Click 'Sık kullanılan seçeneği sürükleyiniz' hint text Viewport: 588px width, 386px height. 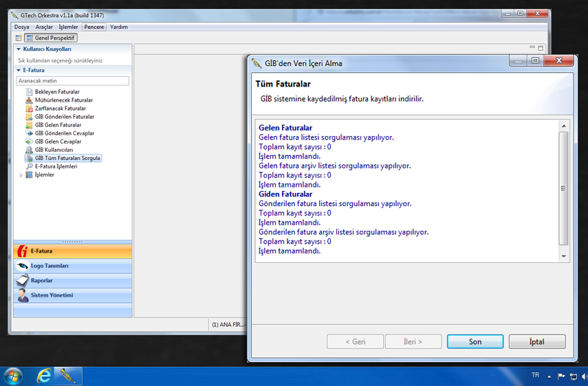pos(61,60)
